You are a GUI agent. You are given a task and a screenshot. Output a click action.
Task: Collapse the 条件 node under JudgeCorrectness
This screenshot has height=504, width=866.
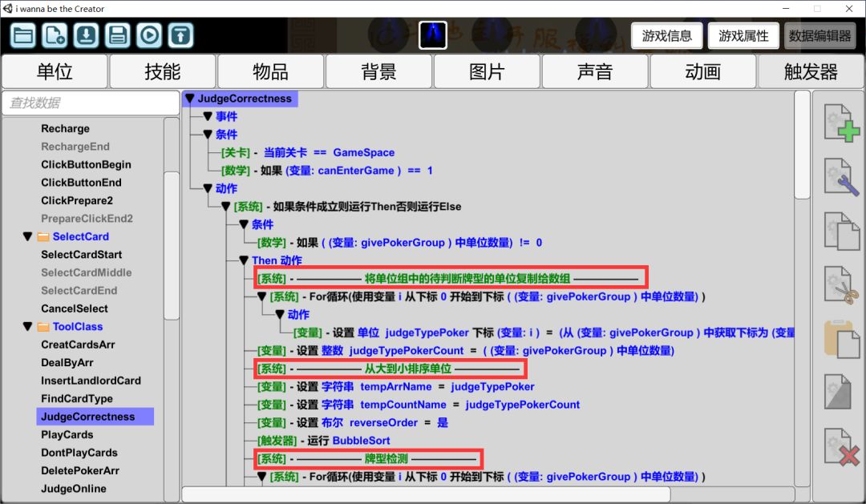(x=208, y=135)
